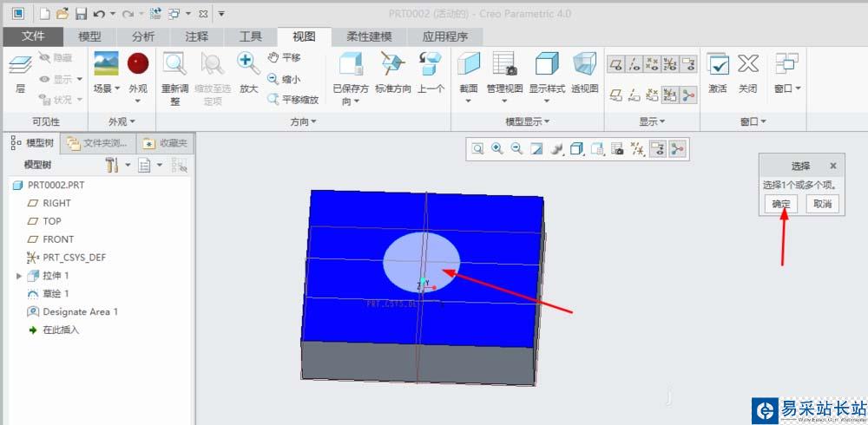Click 标准方向 standard orientation icon
The height and width of the screenshot is (425, 868).
coord(393,63)
